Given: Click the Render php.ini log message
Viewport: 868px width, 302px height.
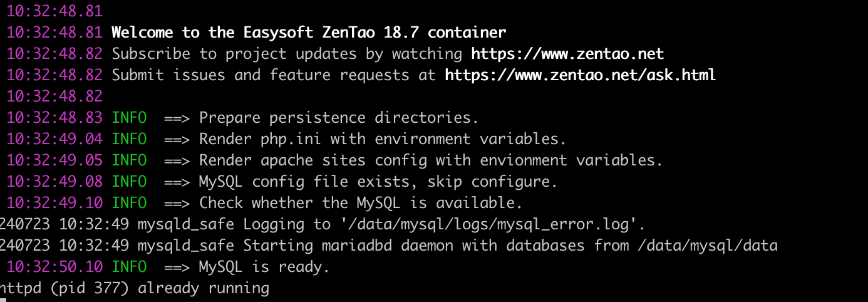Looking at the screenshot, I should click(x=382, y=139).
